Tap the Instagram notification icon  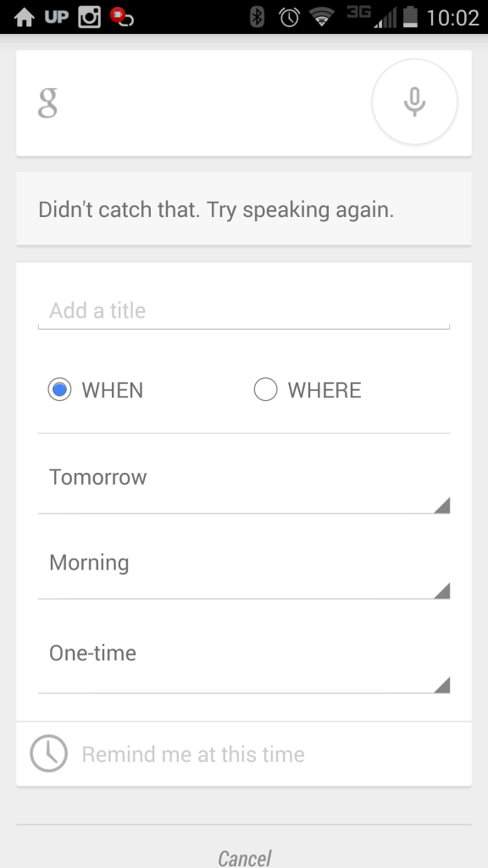pyautogui.click(x=90, y=17)
